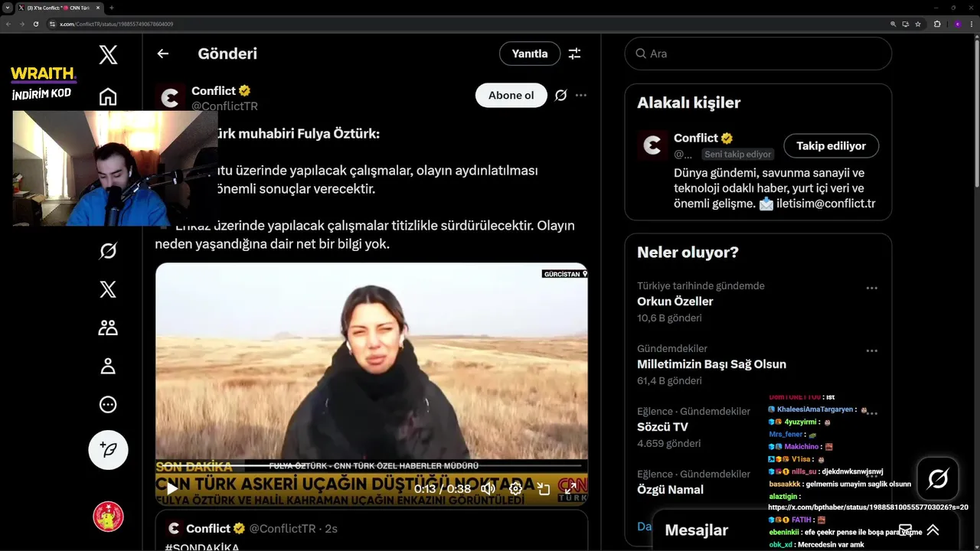Open Grok from the left sidebar
The image size is (980, 551).
[108, 251]
